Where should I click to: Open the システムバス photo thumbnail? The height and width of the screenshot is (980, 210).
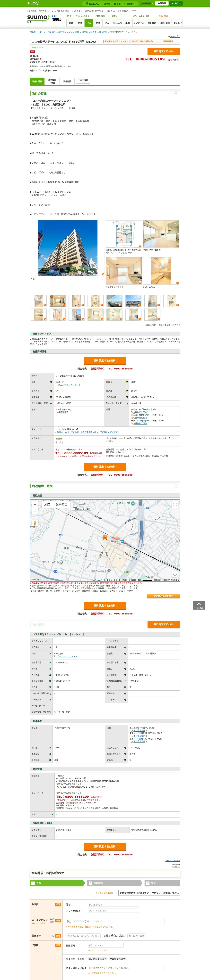pos(161,271)
